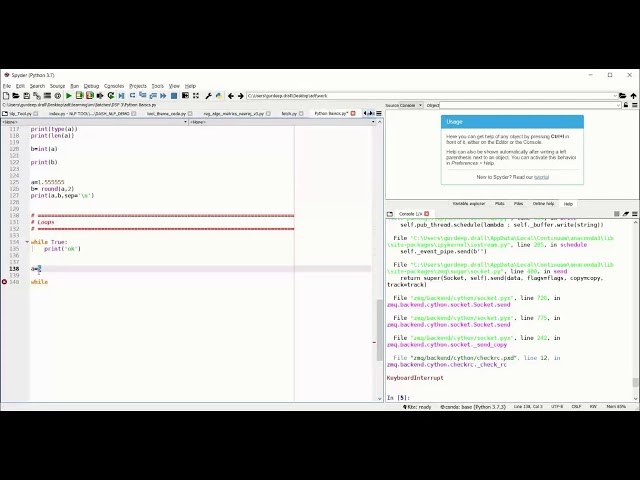Screen dimensions: 640x480
Task: Open right class/function None dropdown
Action: (373, 122)
